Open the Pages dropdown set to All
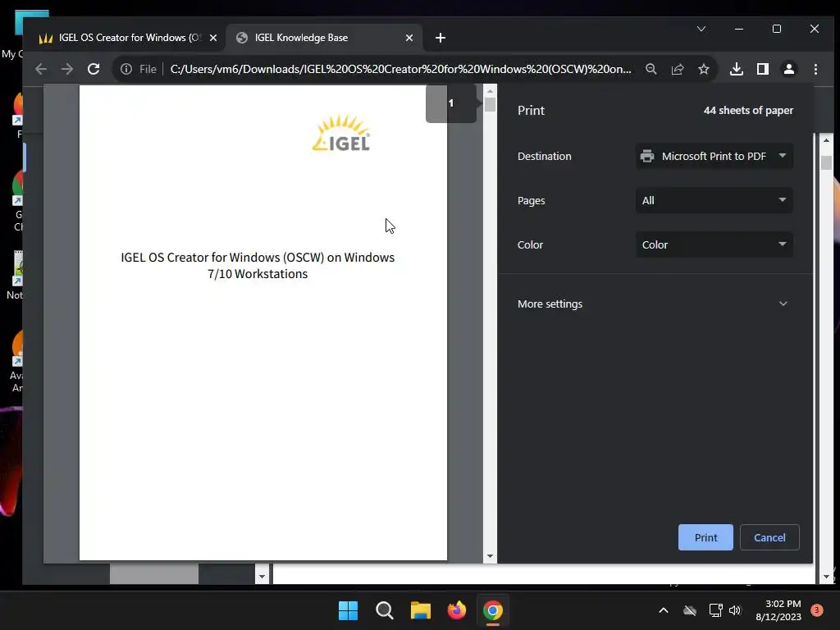Viewport: 840px width, 630px height. point(714,200)
